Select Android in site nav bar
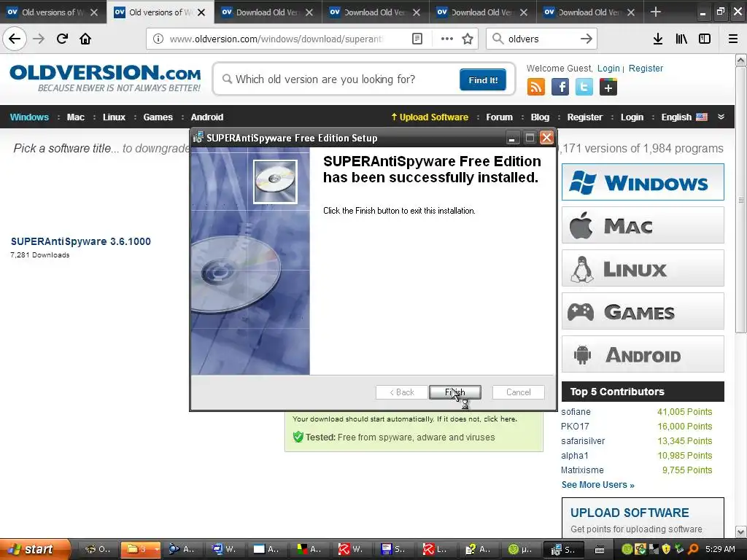This screenshot has height=560, width=747. (206, 117)
